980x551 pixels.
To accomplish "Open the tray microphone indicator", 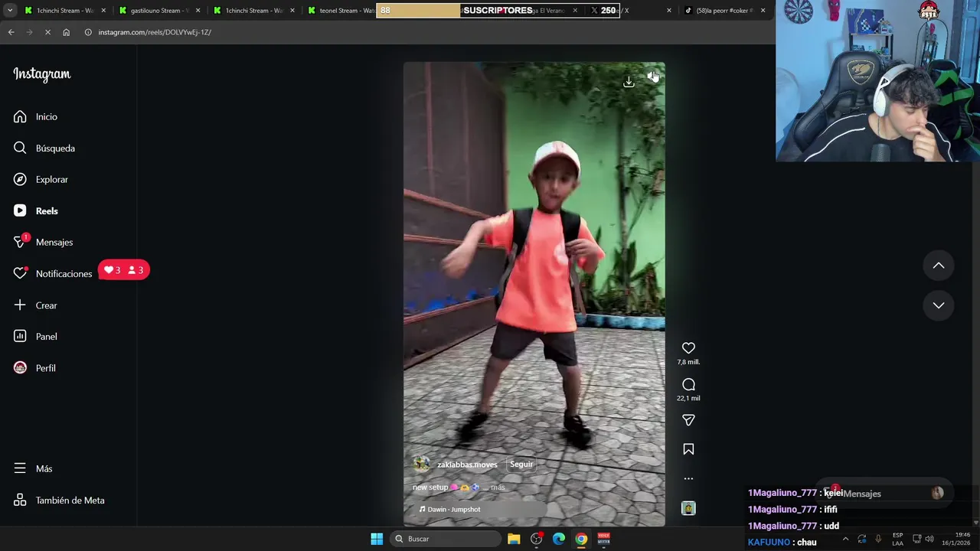I will tap(878, 539).
